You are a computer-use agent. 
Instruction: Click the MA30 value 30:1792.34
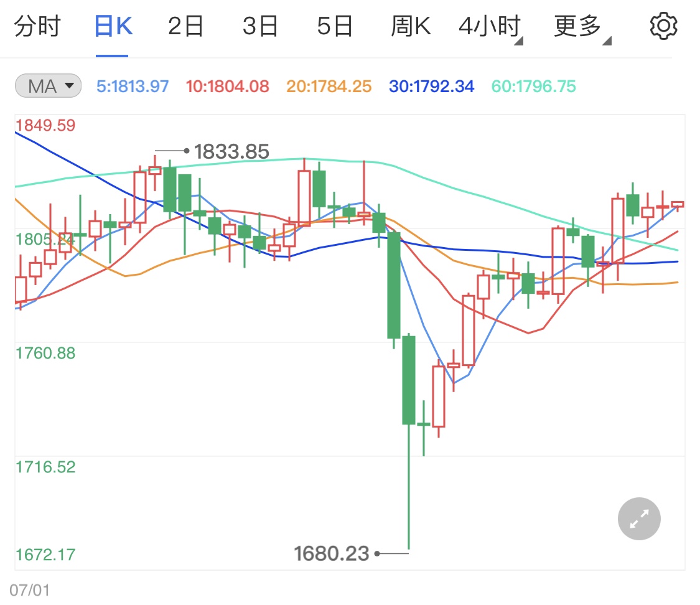tap(431, 86)
